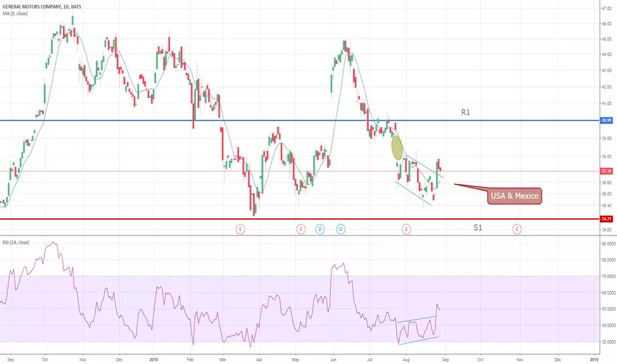The height and width of the screenshot is (364, 617).
Task: Click the 39.00 price axis value
Action: pos(606,138)
